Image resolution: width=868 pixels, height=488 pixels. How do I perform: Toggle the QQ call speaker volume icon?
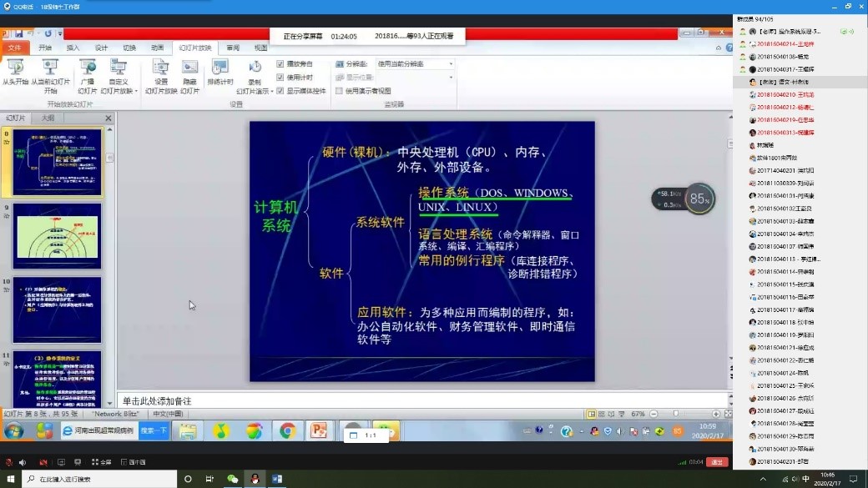point(23,462)
